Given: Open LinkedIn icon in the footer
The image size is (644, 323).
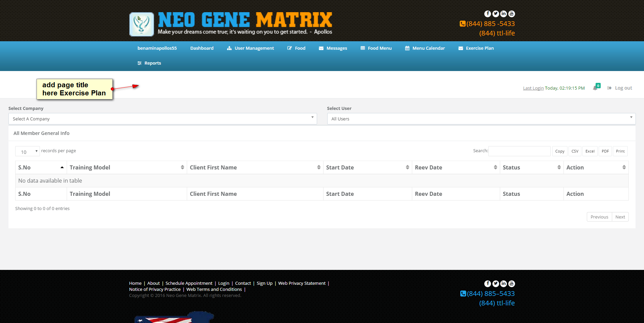Looking at the screenshot, I should (504, 284).
